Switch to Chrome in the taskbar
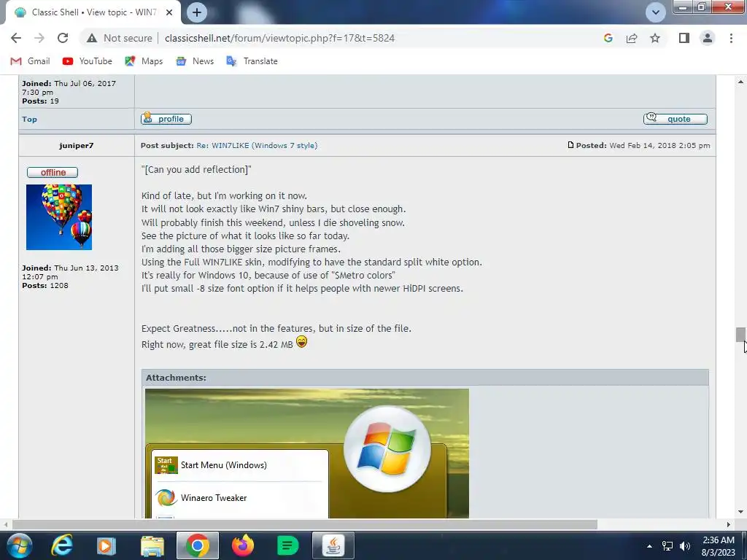 (x=198, y=545)
